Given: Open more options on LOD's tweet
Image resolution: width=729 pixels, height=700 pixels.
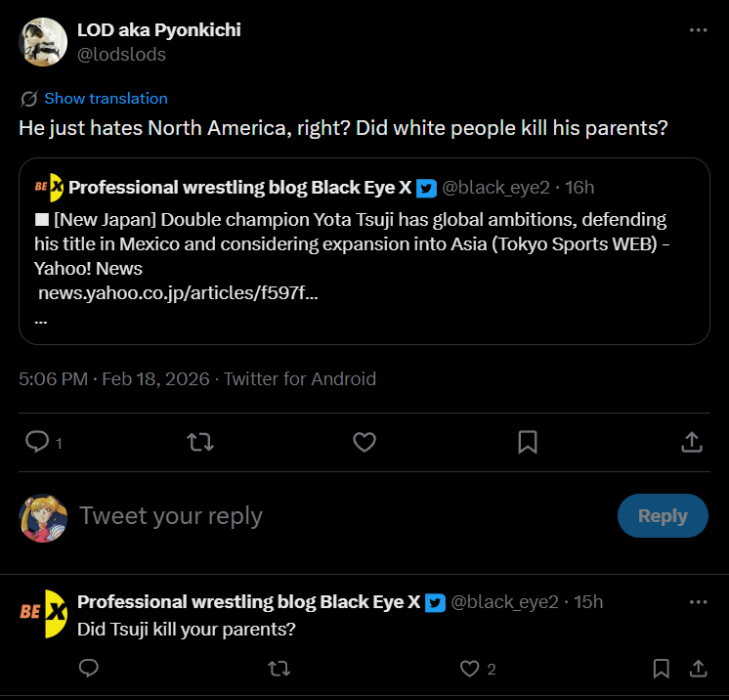Looking at the screenshot, I should [698, 30].
